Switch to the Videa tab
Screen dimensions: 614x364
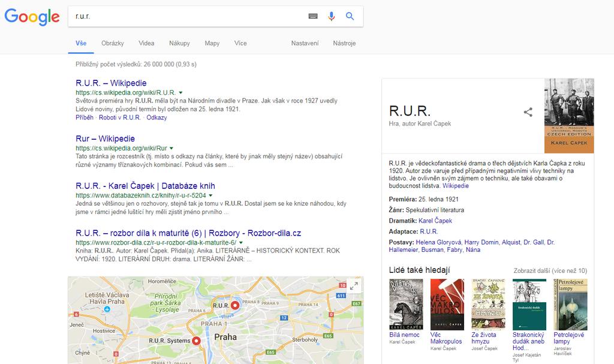146,43
